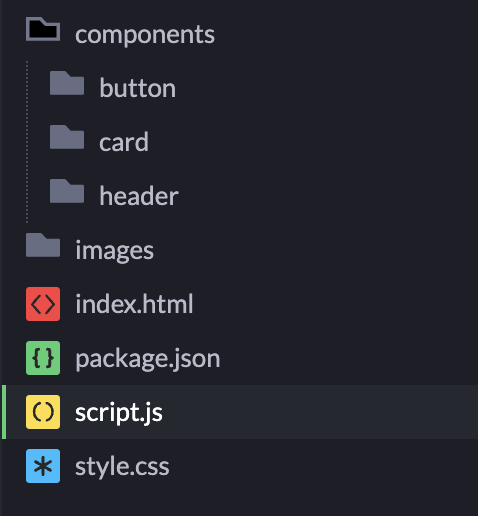This screenshot has width=478, height=516.
Task: Open the header folder icon
Action: click(x=67, y=191)
